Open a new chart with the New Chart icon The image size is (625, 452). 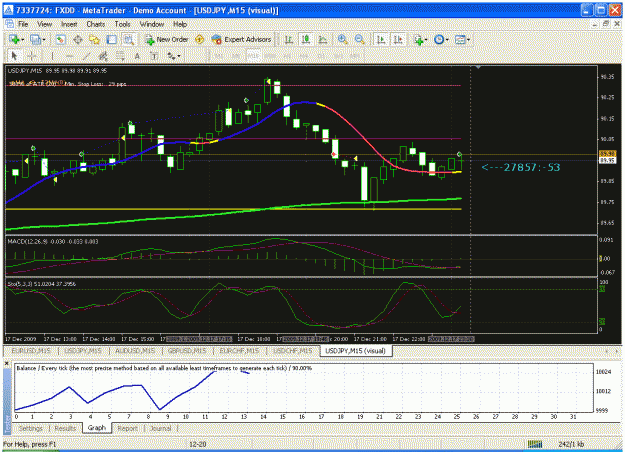click(14, 39)
